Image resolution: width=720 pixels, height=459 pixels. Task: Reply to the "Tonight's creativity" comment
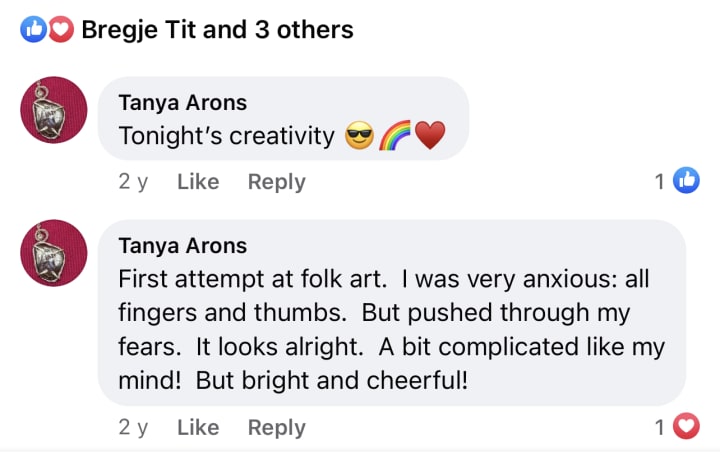(276, 182)
